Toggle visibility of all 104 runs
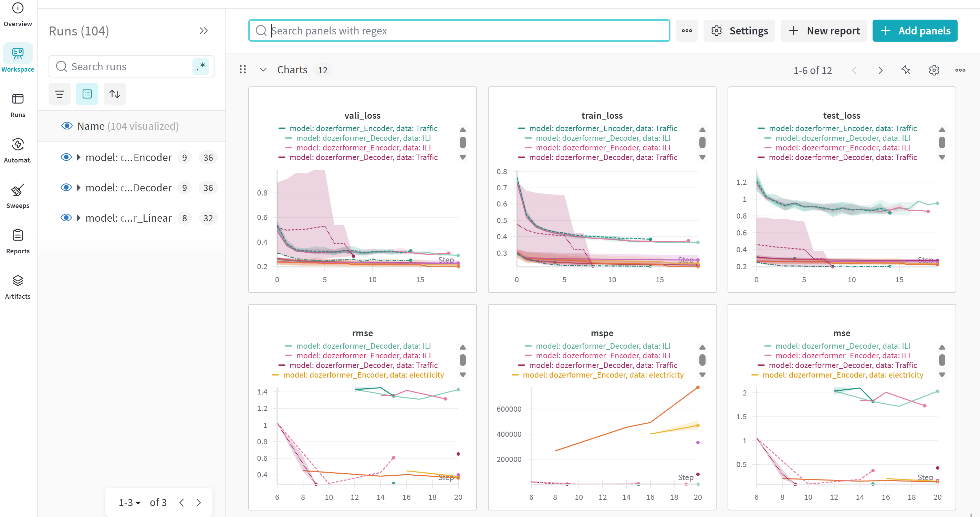Screen dimensions: 980x517 coord(67,126)
